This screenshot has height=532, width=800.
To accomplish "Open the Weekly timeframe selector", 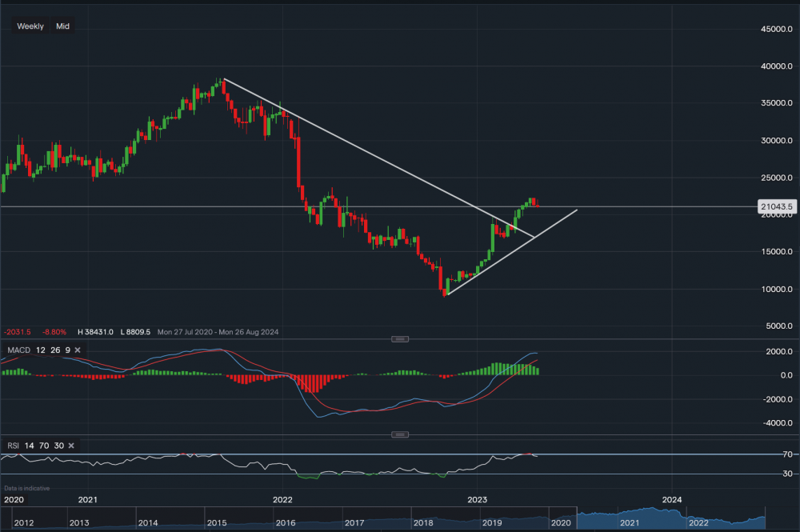I will [30, 26].
